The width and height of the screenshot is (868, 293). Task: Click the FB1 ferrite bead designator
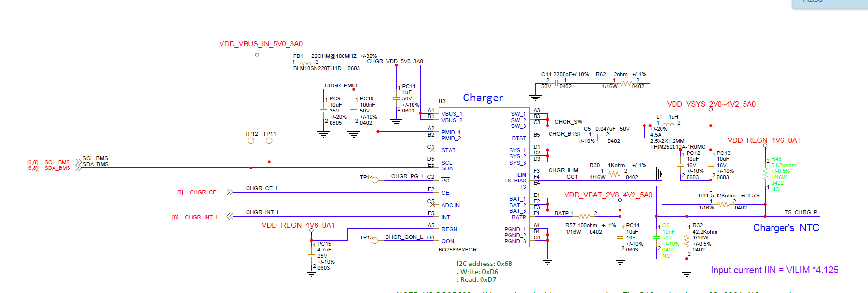[x=298, y=56]
